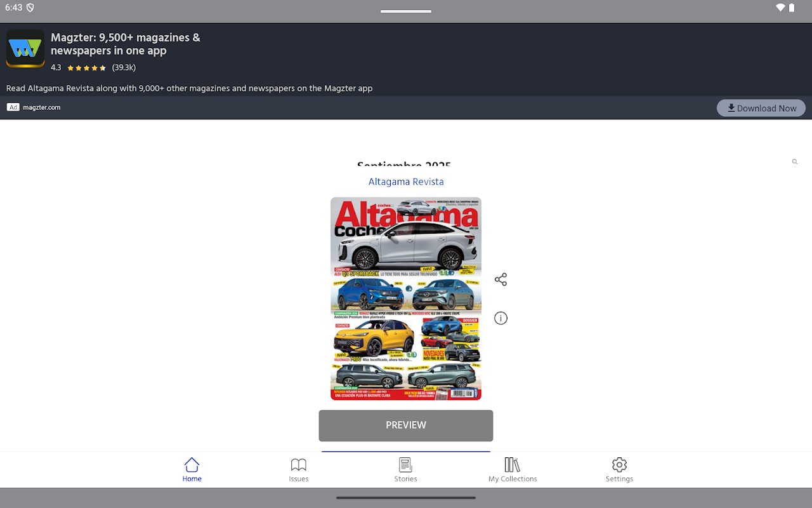This screenshot has width=812, height=508.
Task: Open the Settings tab
Action: 619,470
